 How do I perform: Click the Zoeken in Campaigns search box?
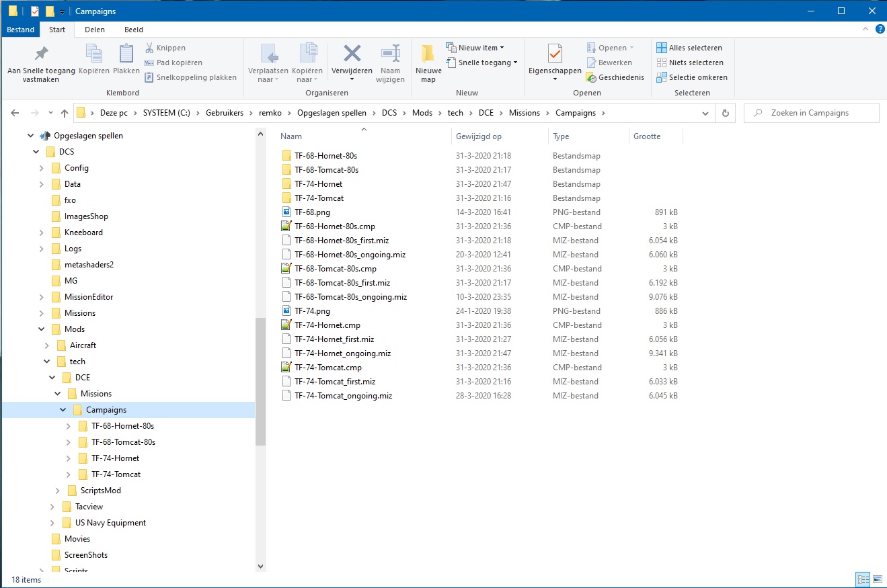812,113
